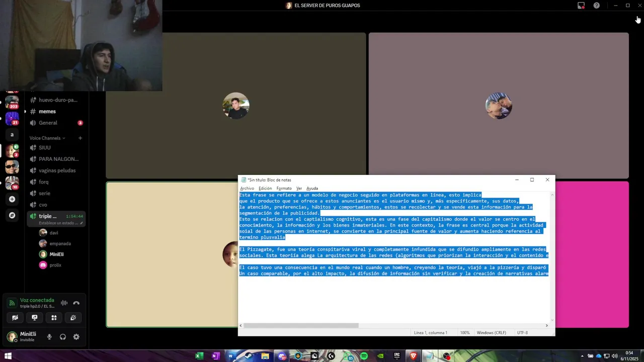Open Windows Start menu
This screenshot has height=362, width=644.
8,356
